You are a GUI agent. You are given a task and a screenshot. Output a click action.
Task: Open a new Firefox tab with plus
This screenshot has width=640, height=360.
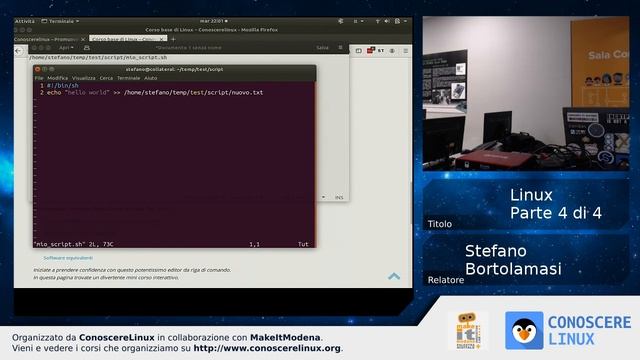[x=173, y=39]
